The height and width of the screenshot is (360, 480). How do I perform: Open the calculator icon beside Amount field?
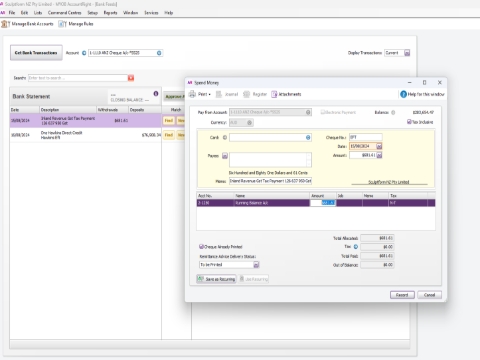click(379, 155)
